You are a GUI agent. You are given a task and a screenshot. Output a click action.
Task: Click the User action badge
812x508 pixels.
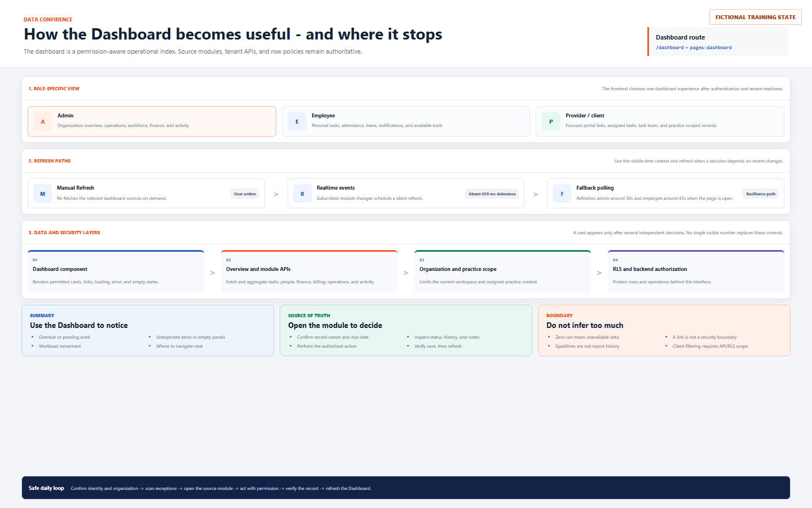(245, 194)
